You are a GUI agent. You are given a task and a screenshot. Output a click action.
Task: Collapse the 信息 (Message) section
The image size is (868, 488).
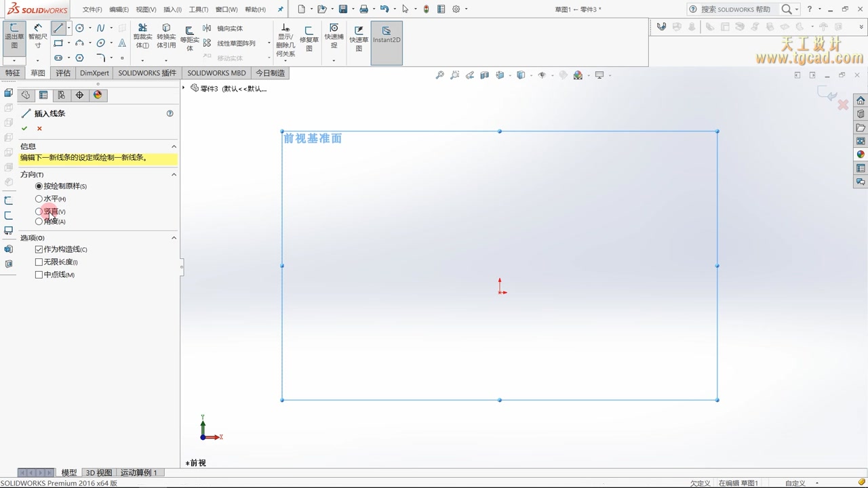174,146
